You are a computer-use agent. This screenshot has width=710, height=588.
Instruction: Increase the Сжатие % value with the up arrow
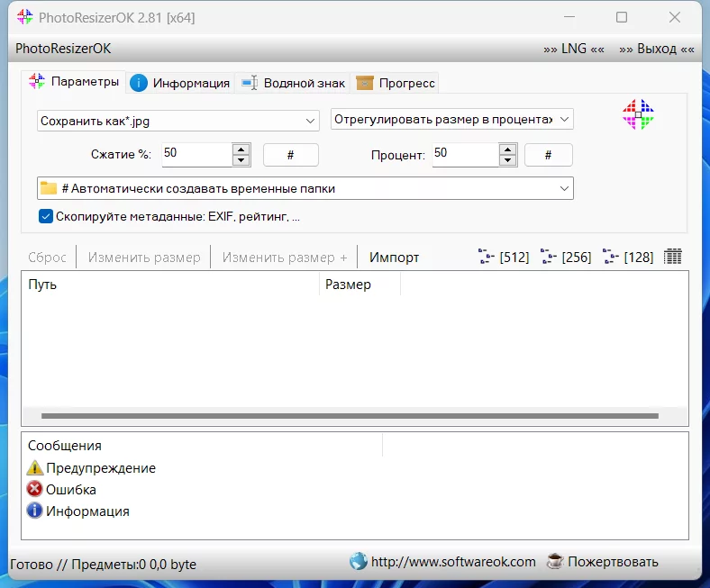click(241, 149)
